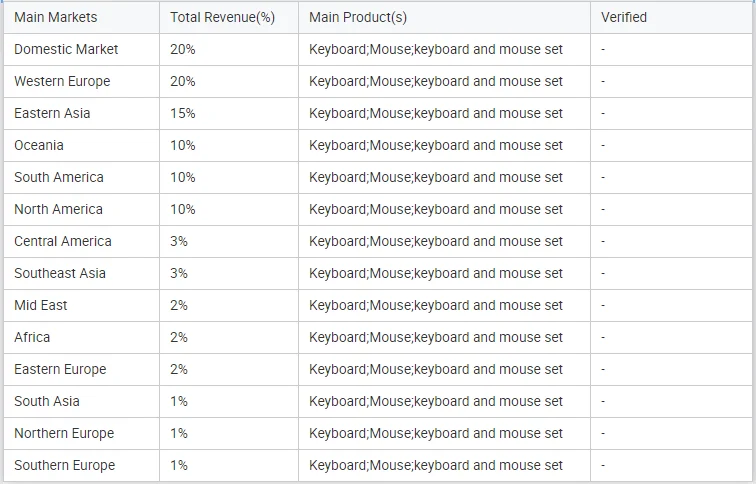Click the Eastern Europe cell
Viewport: 756px width, 484px height.
pos(60,369)
